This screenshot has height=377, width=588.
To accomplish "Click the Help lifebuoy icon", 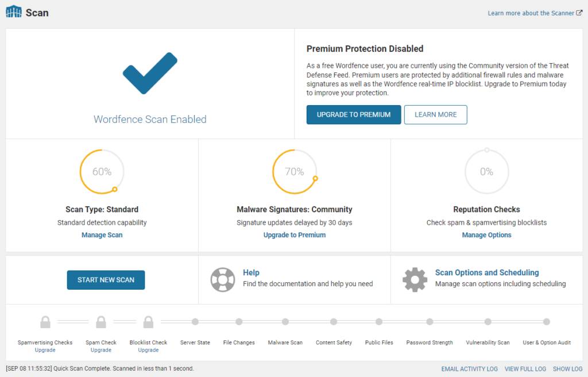I will [223, 280].
